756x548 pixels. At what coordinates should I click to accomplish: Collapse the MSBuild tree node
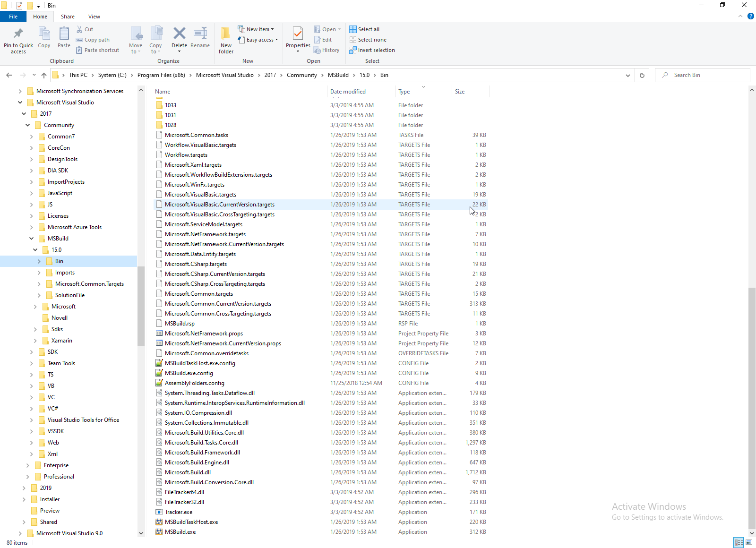31,239
